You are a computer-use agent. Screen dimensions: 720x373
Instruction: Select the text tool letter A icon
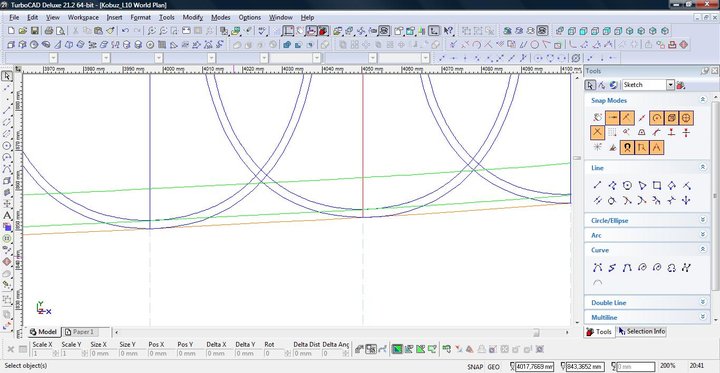[7, 215]
